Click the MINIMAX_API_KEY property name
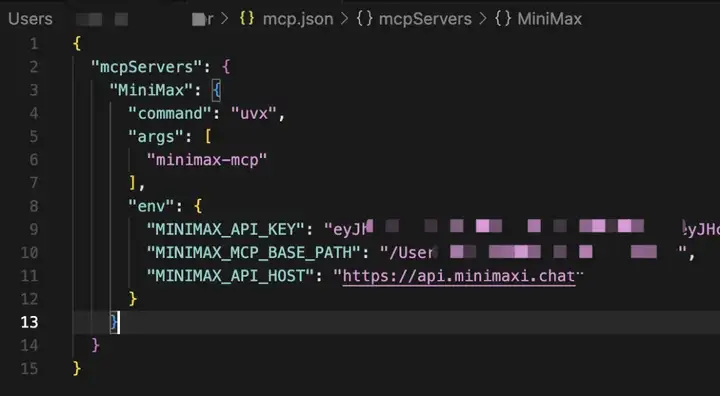 (225, 229)
